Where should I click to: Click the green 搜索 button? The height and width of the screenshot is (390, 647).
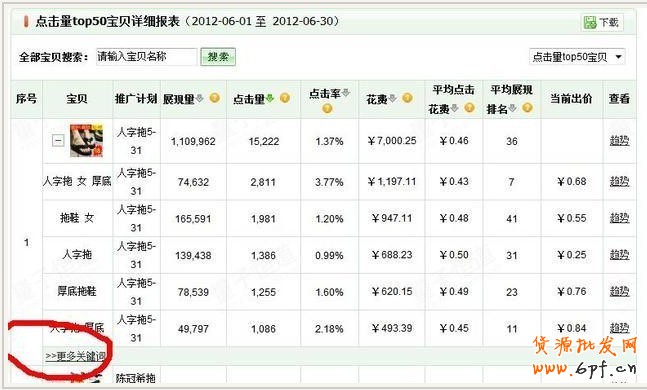(218, 57)
